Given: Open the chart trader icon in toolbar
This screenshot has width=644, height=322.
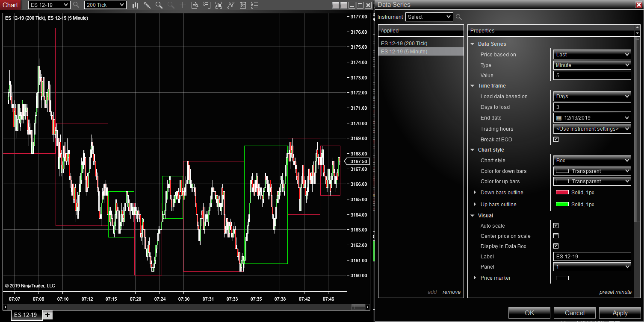Looking at the screenshot, I should 207,5.
